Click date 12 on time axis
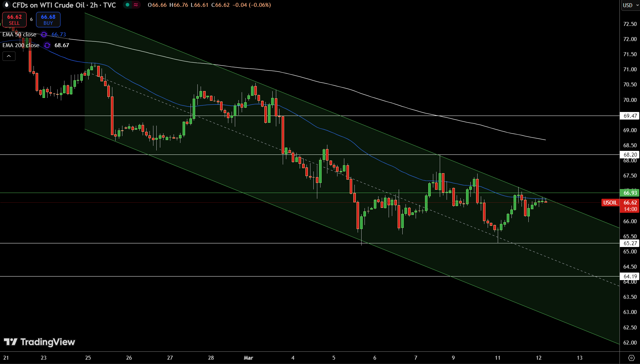The image size is (640, 364). pos(538,358)
